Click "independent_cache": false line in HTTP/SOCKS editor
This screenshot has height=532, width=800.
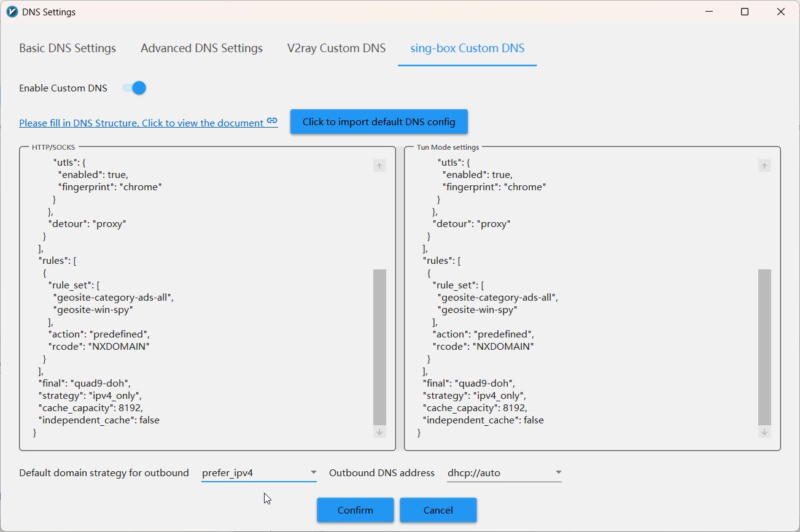99,420
